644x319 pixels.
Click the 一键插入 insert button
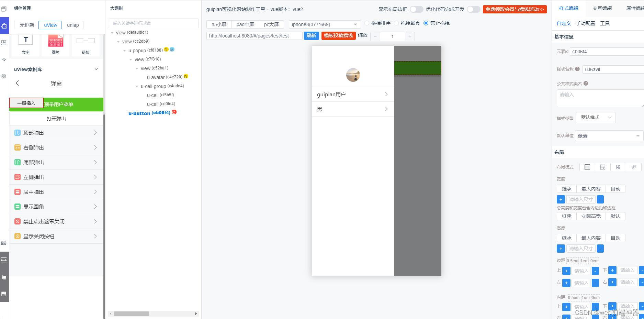[x=26, y=103]
